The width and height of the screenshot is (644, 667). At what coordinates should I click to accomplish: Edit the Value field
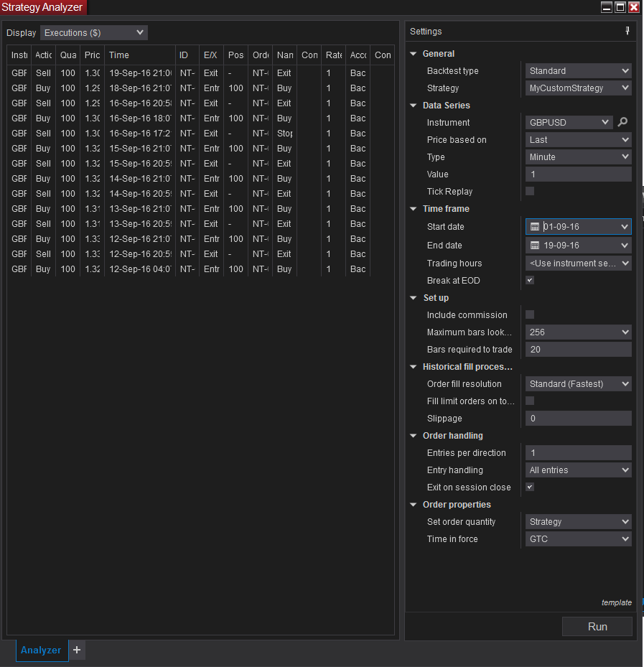click(578, 174)
